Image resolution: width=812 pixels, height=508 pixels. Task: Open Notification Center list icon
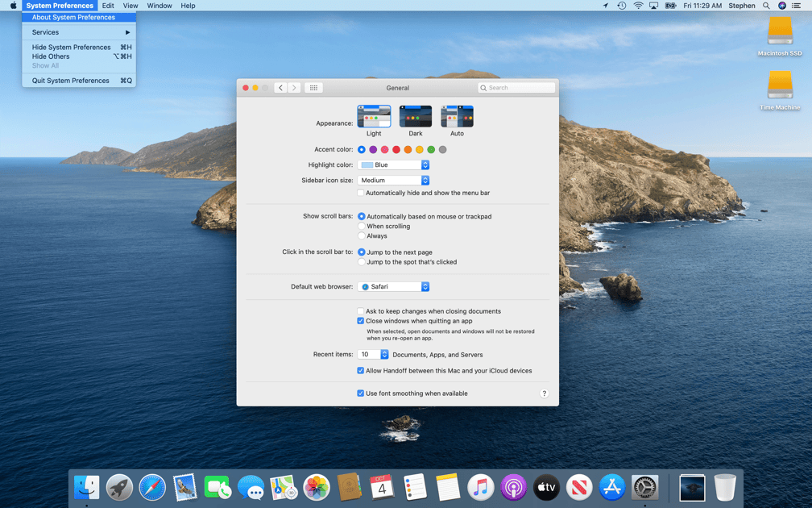(x=797, y=6)
